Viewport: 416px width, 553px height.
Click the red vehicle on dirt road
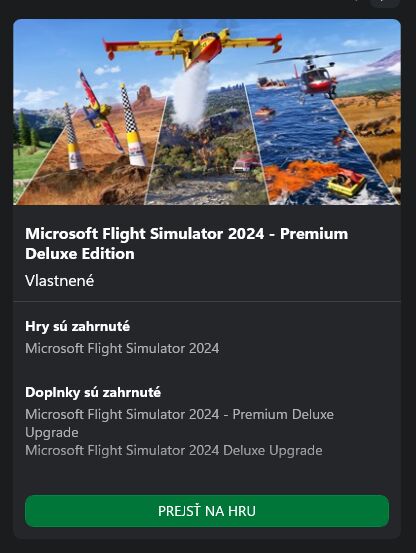(246, 162)
